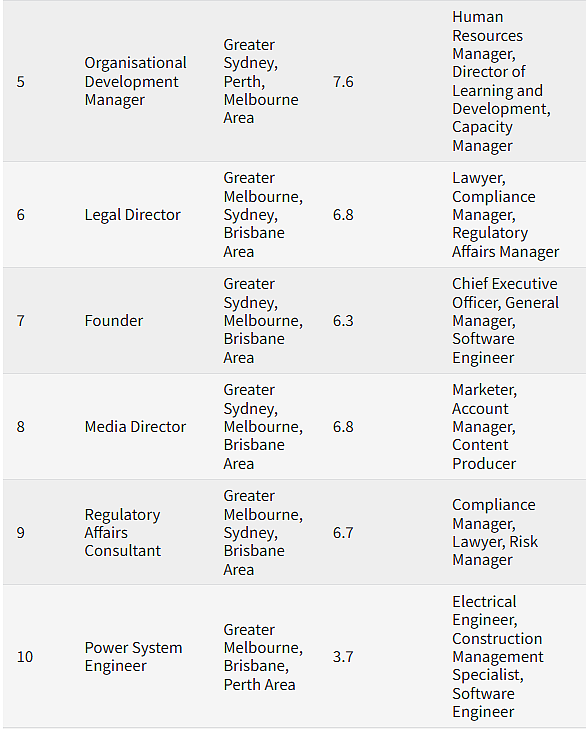Select the 7.6 growth value
This screenshot has height=729, width=586.
(x=343, y=82)
